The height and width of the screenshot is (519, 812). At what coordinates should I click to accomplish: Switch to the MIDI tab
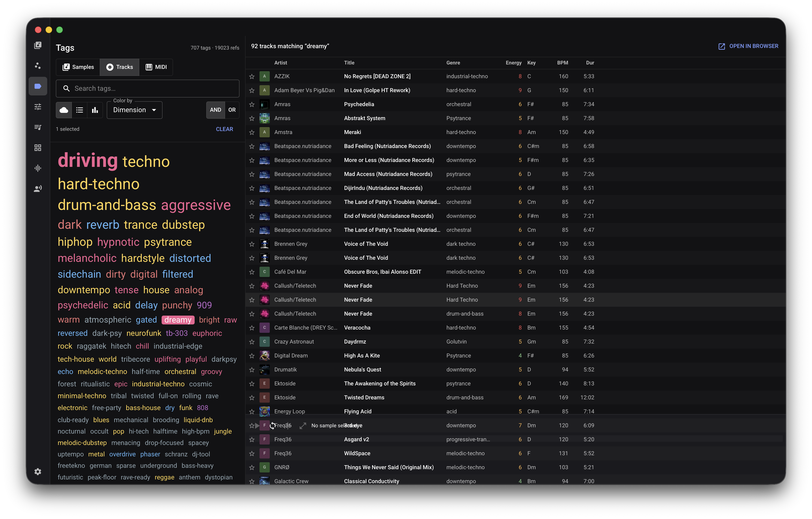[156, 67]
